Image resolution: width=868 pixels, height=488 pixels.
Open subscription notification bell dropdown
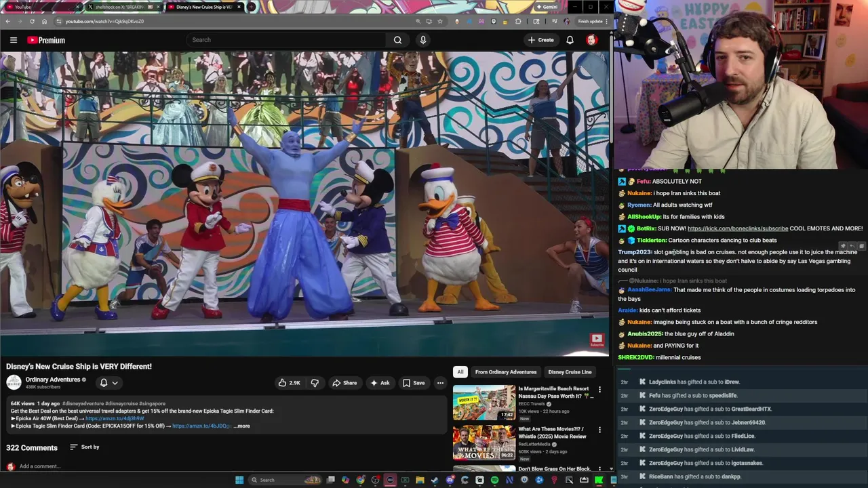pos(108,383)
